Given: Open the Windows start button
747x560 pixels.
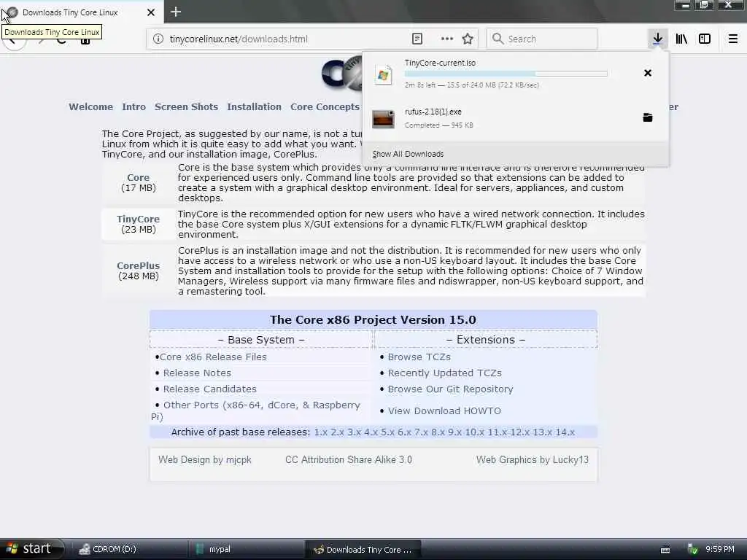Looking at the screenshot, I should (x=31, y=548).
